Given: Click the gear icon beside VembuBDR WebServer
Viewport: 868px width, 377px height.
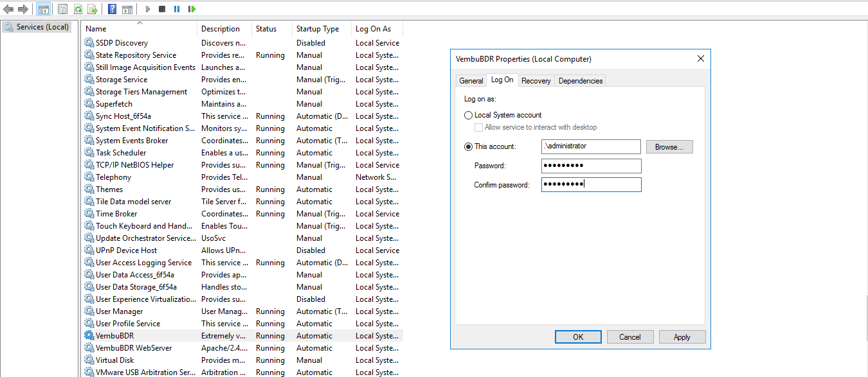Looking at the screenshot, I should [89, 348].
